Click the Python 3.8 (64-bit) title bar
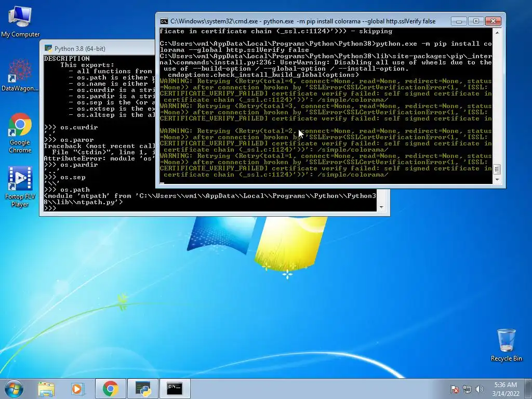This screenshot has height=399, width=532. (x=97, y=48)
